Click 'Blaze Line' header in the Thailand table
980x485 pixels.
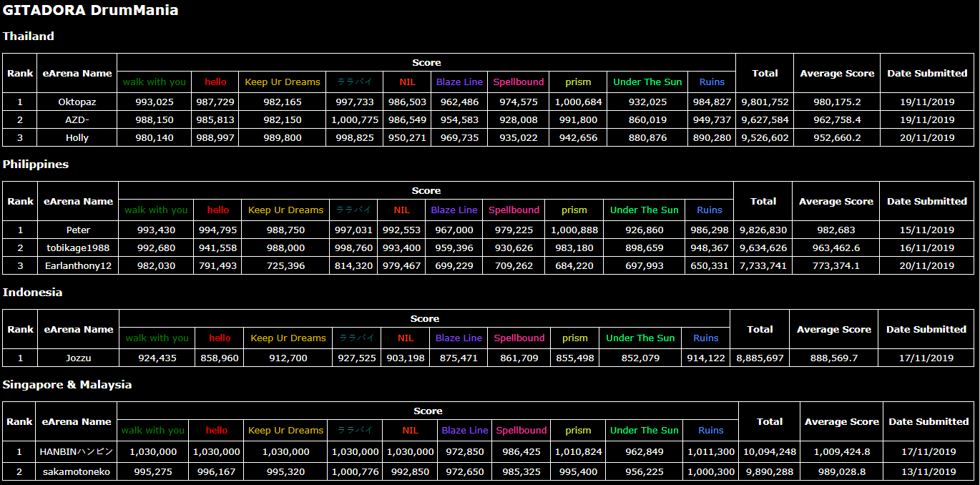[x=459, y=82]
